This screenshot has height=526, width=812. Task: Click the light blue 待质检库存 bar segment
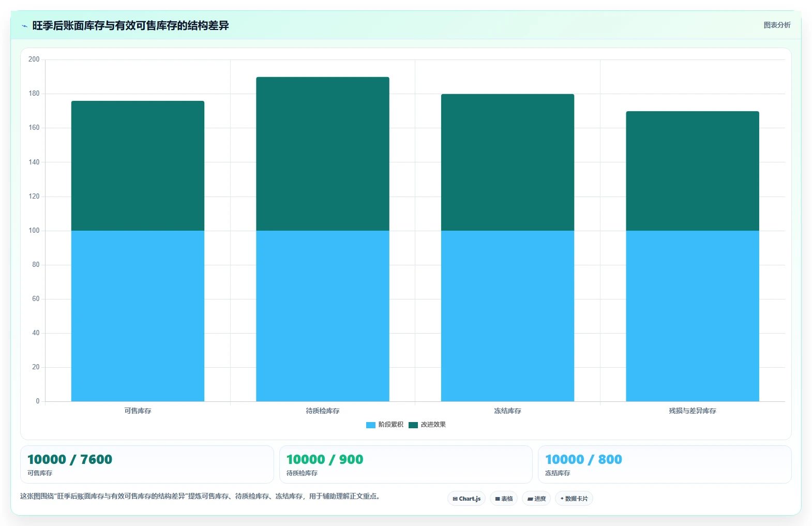click(323, 316)
